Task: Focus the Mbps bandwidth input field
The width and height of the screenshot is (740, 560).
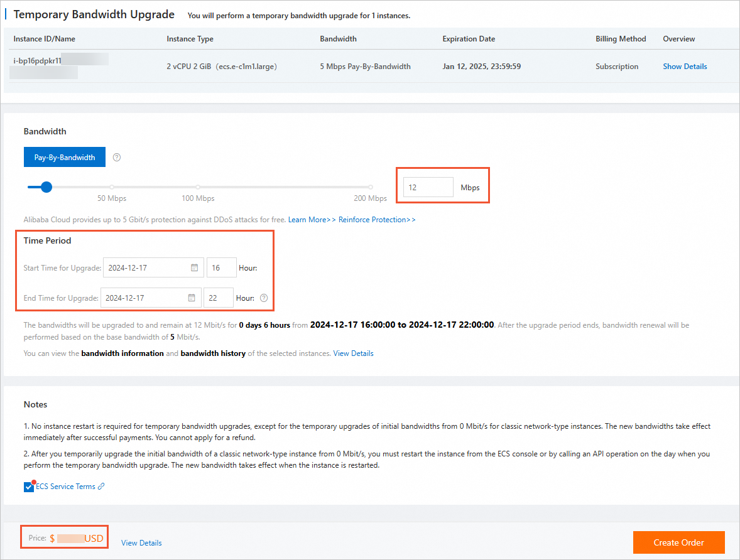Action: point(428,187)
